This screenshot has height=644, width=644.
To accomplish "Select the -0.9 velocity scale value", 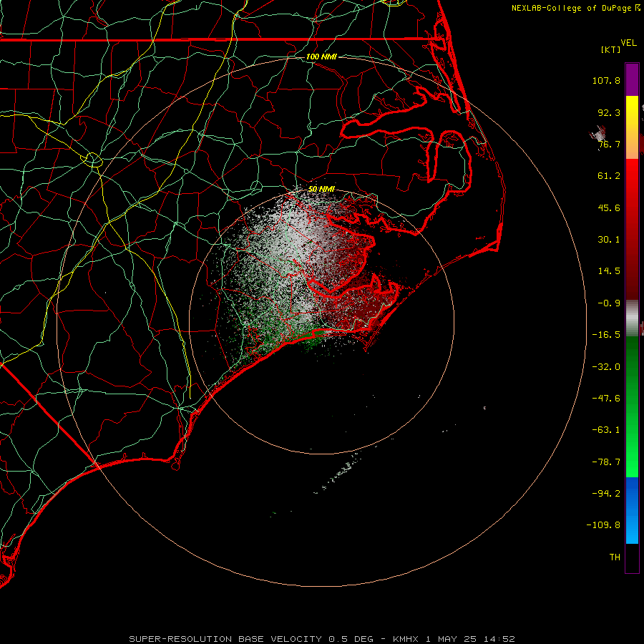I will click(x=609, y=303).
